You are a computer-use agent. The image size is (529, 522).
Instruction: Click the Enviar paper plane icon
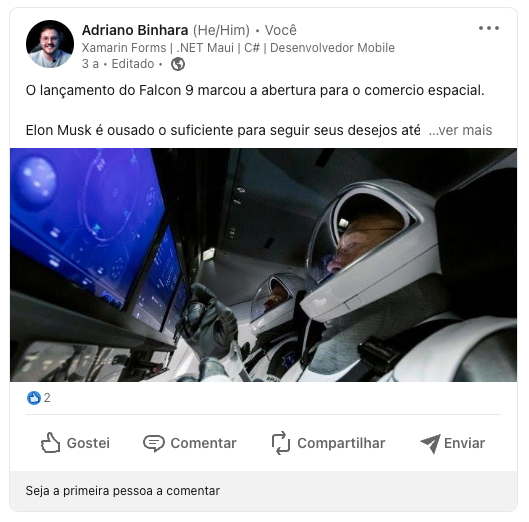(430, 443)
